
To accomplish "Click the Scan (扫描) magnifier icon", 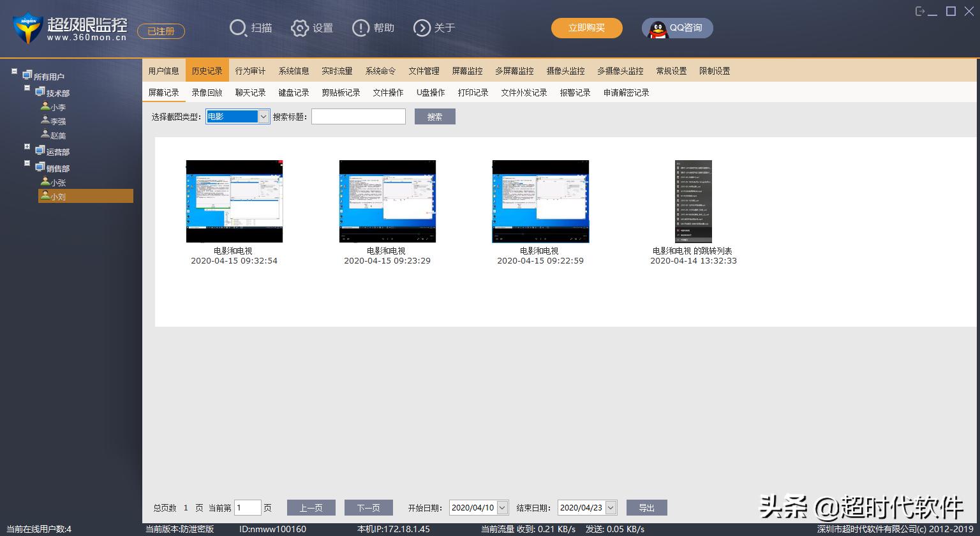I will 238,28.
